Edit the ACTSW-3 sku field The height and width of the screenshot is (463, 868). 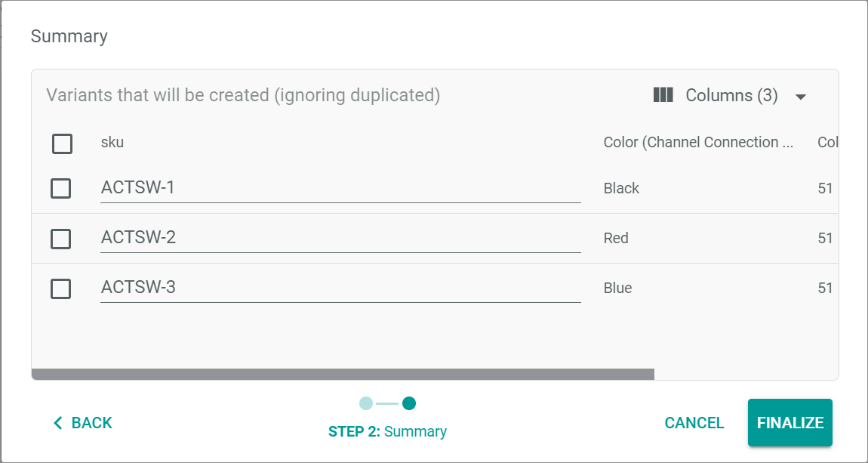(x=340, y=288)
